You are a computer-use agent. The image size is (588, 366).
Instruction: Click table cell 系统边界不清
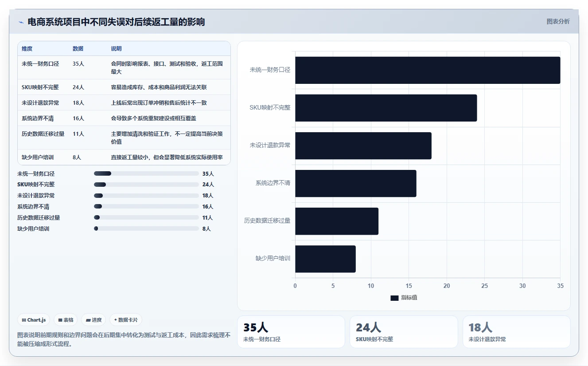[x=38, y=118]
